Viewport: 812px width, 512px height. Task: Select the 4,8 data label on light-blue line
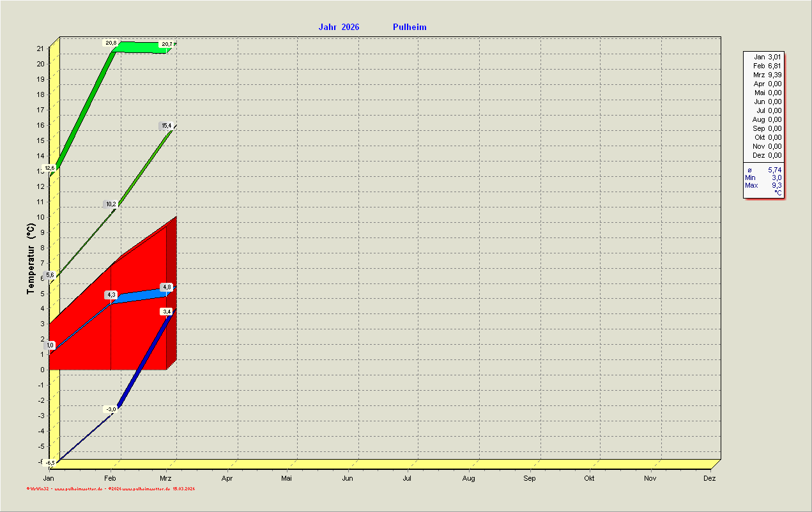[167, 287]
